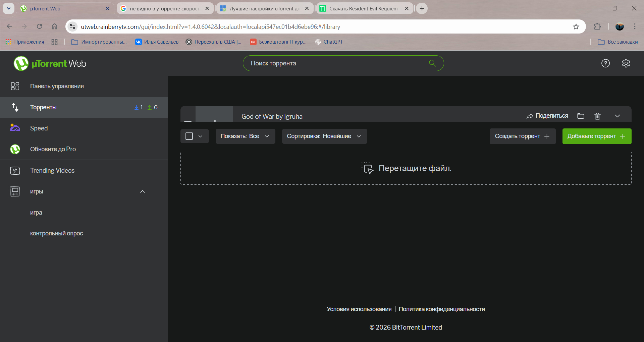Open the 'Сортировка: Новейшие' sort dropdown
This screenshot has height=342, width=644.
point(324,136)
